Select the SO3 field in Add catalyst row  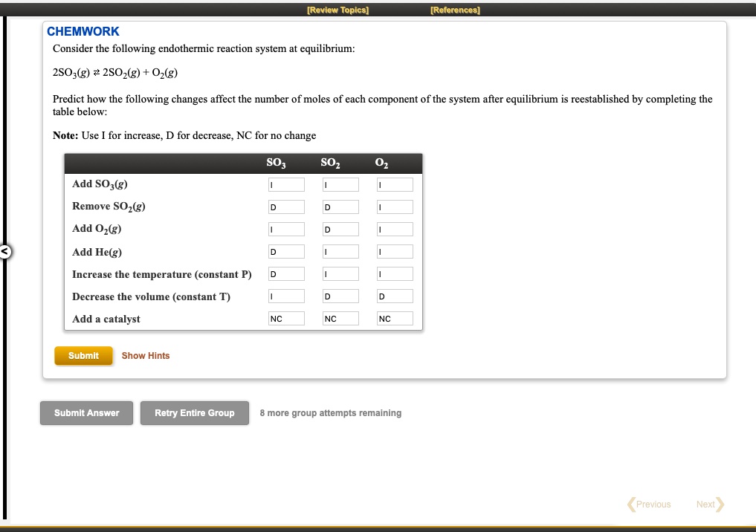pos(286,318)
